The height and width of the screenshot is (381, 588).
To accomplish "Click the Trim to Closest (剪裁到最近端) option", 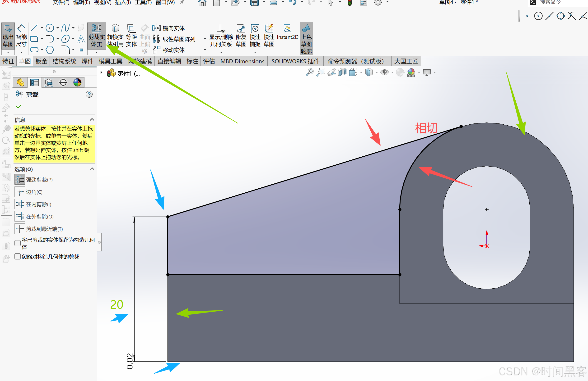I will point(20,229).
